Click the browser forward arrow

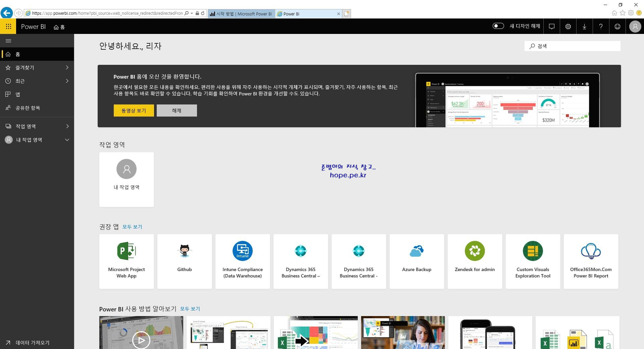click(18, 13)
